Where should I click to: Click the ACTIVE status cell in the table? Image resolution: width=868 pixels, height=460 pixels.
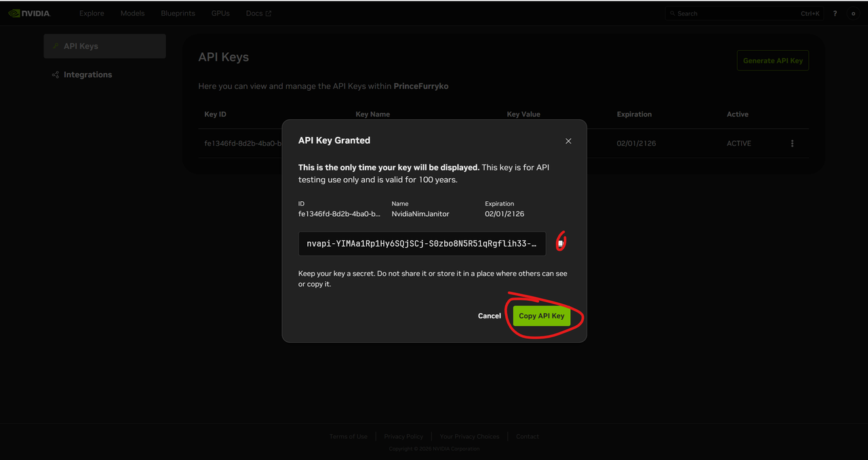(x=739, y=144)
